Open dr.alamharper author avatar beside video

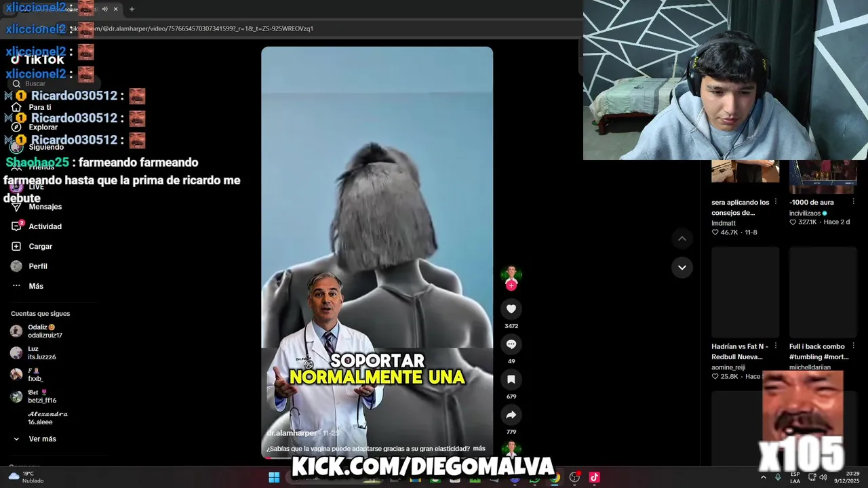coord(511,275)
